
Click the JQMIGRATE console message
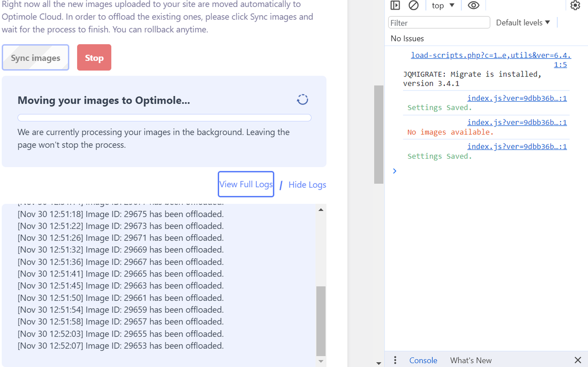point(472,79)
